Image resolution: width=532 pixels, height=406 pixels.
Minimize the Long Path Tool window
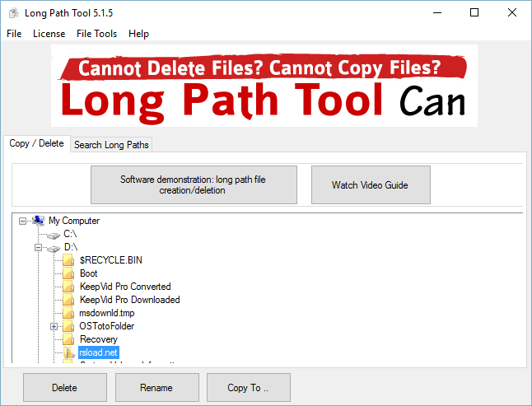coord(437,12)
